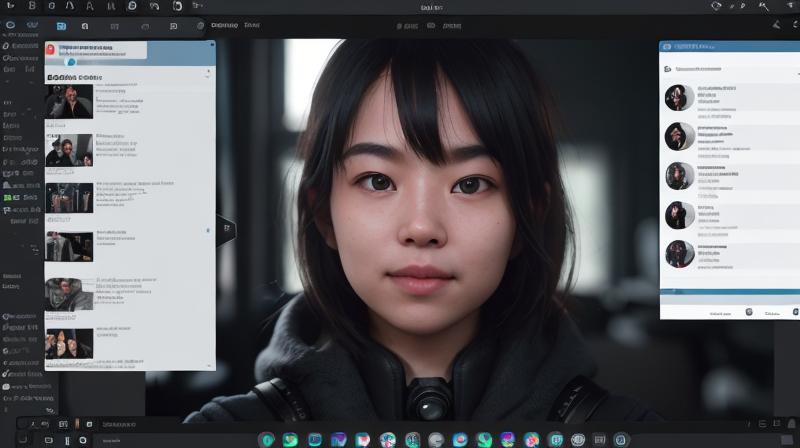Click the bold B icon in top toolbar

[32, 6]
